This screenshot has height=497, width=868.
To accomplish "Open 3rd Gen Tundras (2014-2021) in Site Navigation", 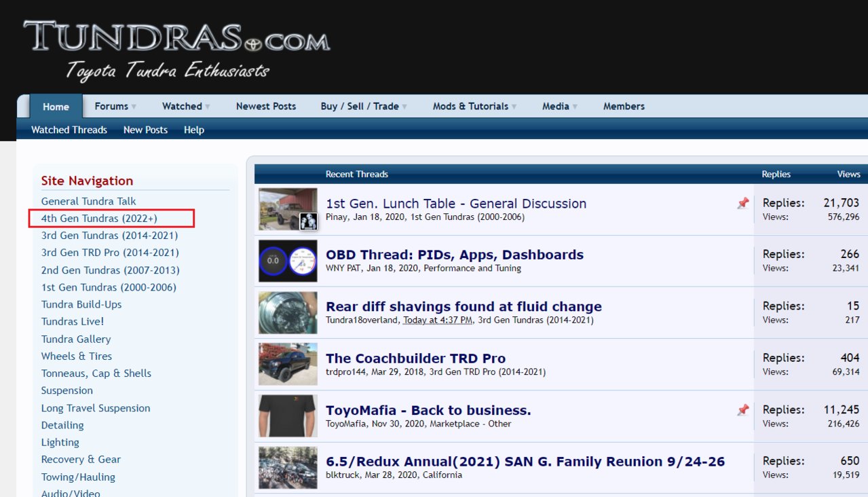I will click(x=109, y=236).
